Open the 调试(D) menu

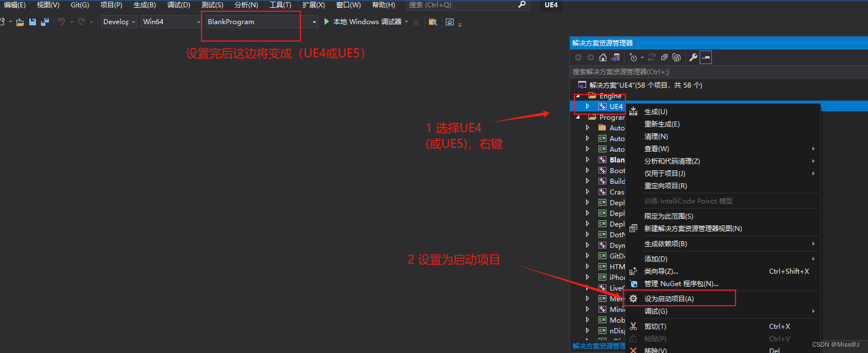point(178,6)
